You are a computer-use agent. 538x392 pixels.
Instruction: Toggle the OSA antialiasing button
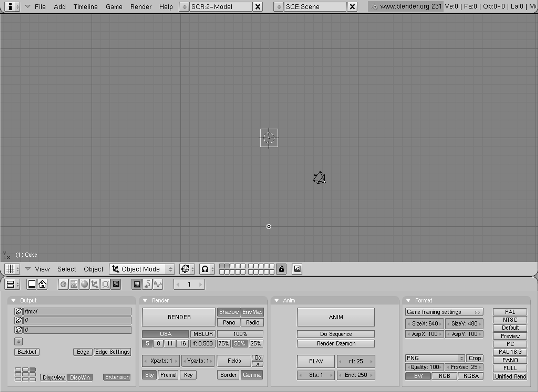(x=165, y=334)
